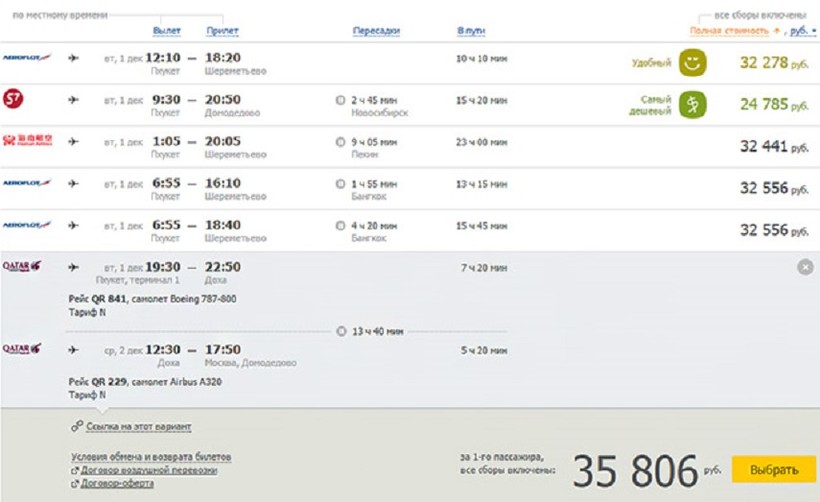Click the clock icon beside 13 ч 40 мин layover
Screen dimensions: 820x502
pos(341,331)
